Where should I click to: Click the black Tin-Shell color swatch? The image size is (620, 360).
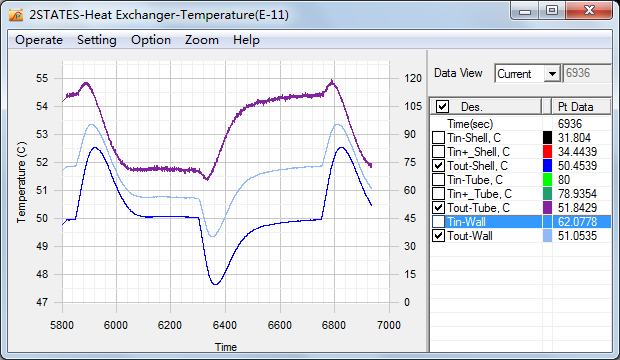point(547,138)
